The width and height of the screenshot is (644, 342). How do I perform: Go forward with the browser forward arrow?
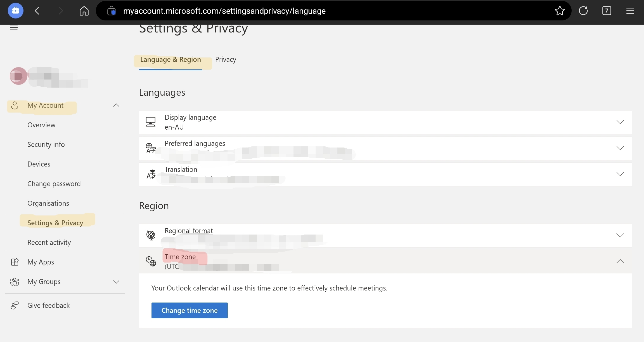[x=61, y=11]
